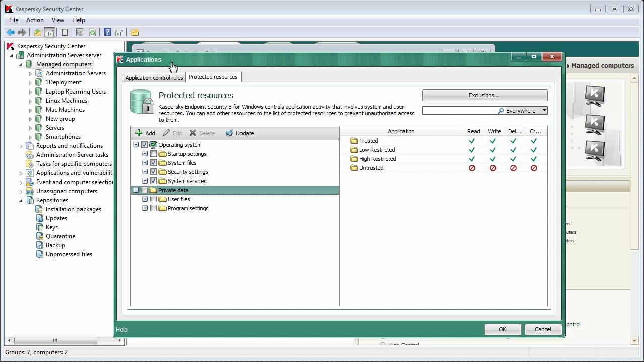Image resolution: width=644 pixels, height=362 pixels.
Task: Toggle Untrusted Read permission blocked icon
Action: pyautogui.click(x=472, y=168)
